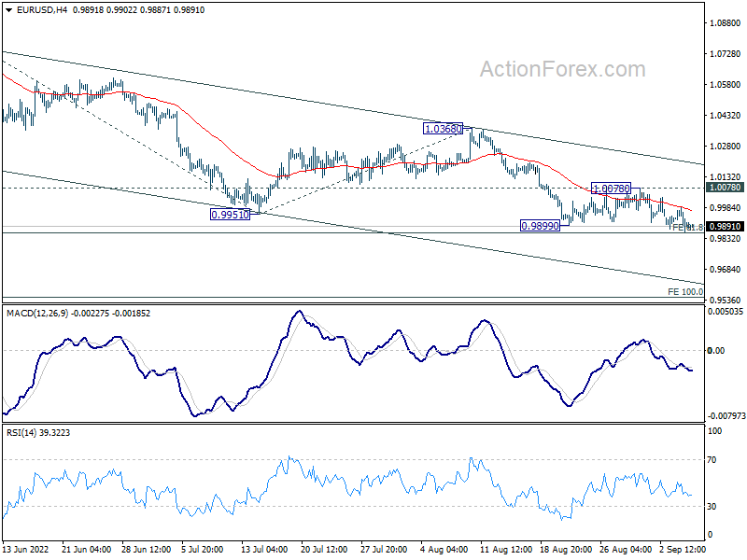Click the 20 Jul 12:00 time label
The width and height of the screenshot is (747, 560).
click(324, 550)
